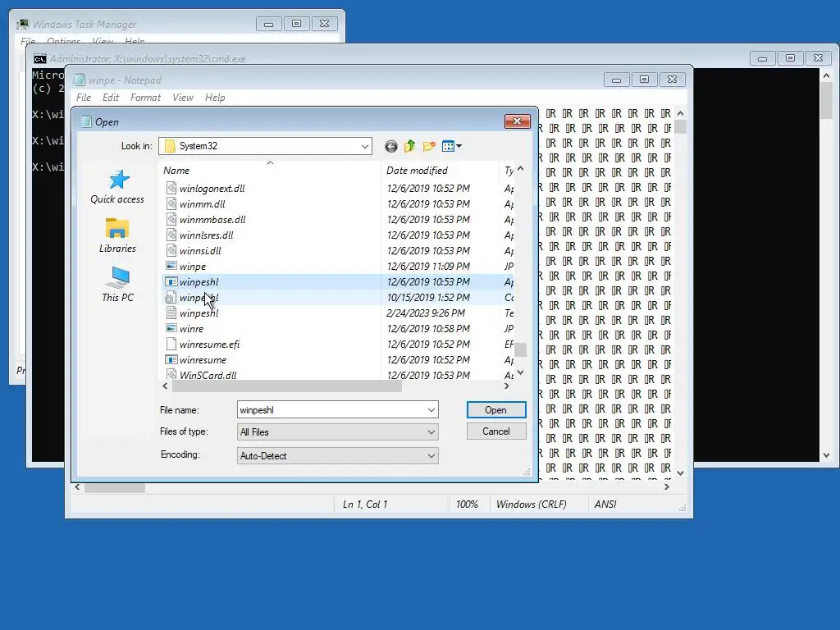Click cmd window scroll down arrow
Image resolution: width=840 pixels, height=630 pixels.
point(826,455)
